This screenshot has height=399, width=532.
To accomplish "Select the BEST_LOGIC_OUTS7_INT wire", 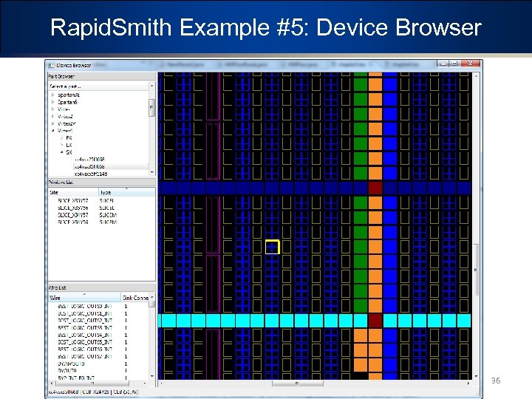I will [x=85, y=356].
